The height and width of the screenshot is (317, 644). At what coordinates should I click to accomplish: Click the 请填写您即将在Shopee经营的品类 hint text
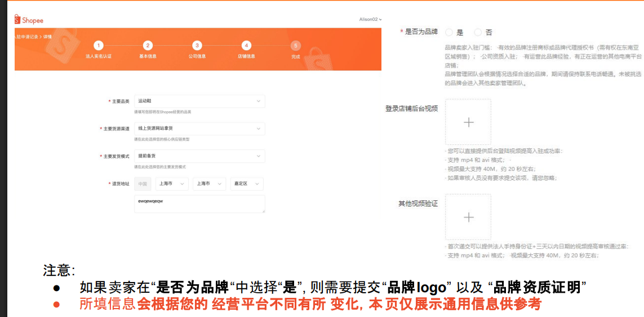coord(163,112)
